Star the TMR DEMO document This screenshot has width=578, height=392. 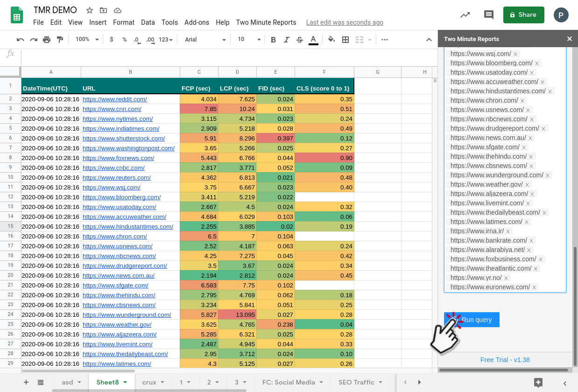(x=89, y=10)
